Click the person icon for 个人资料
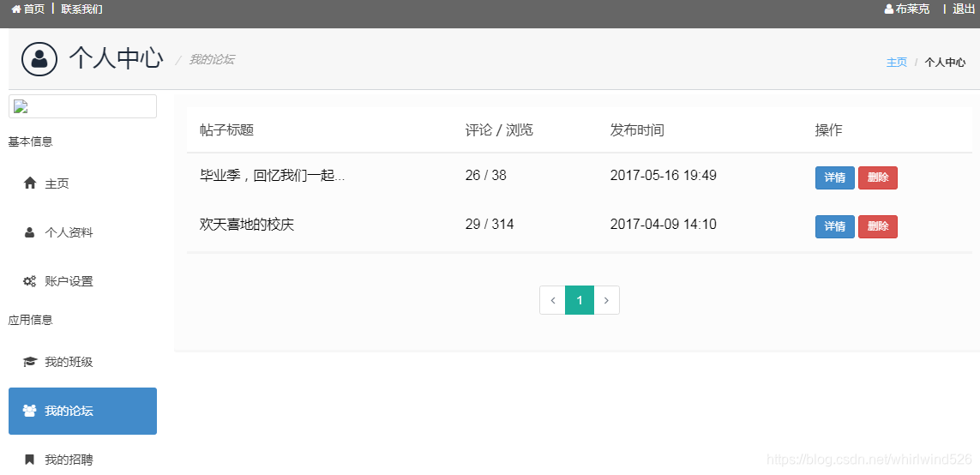980x475 pixels. tap(29, 232)
